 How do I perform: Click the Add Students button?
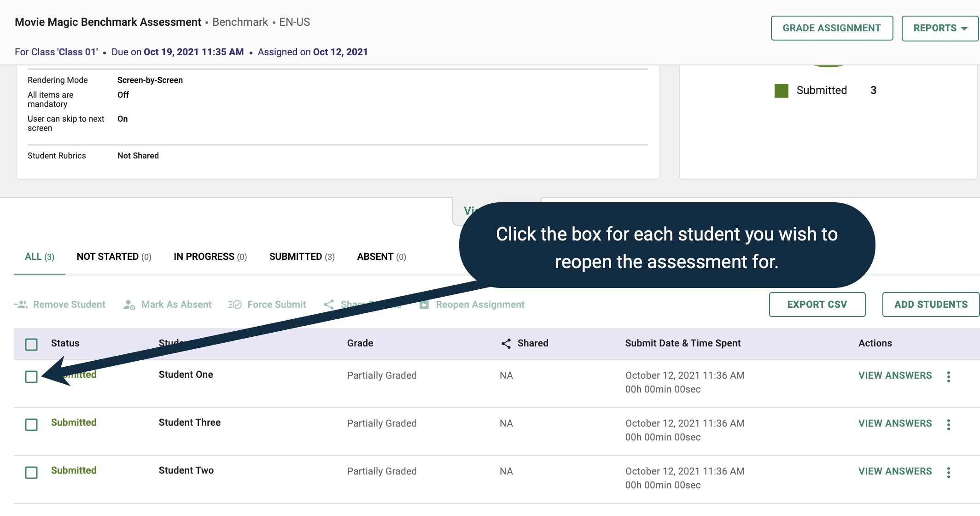(x=931, y=305)
